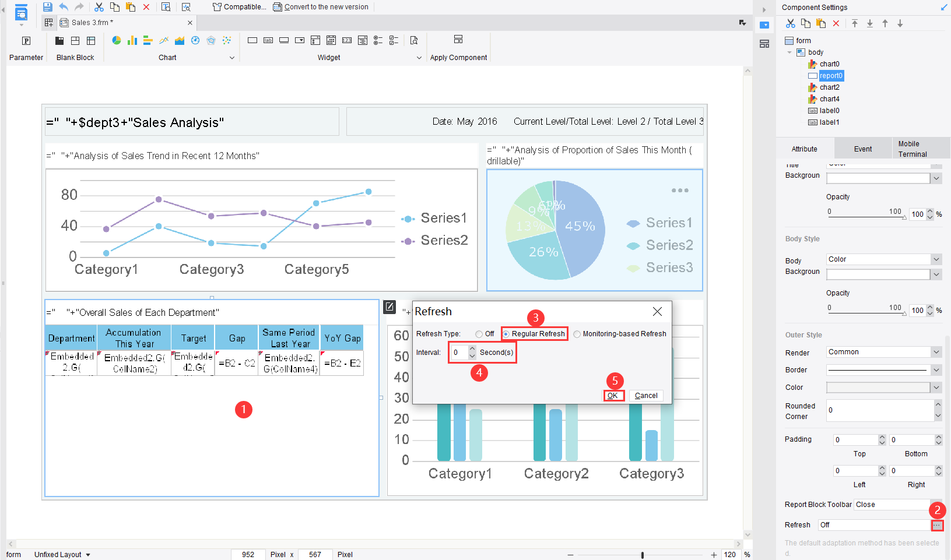The width and height of the screenshot is (951, 560).
Task: Open the Chart group dropdown arrow
Action: tap(232, 58)
